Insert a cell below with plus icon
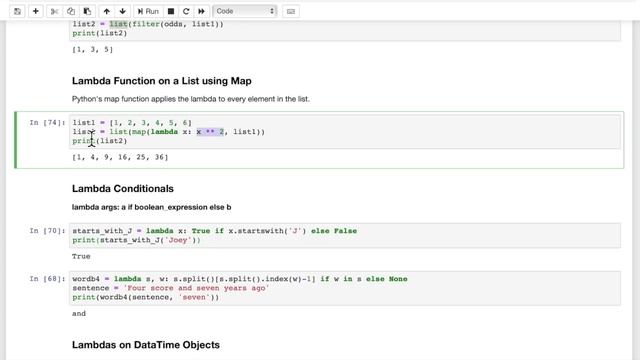Screen dimensions: 640x360 point(36,11)
